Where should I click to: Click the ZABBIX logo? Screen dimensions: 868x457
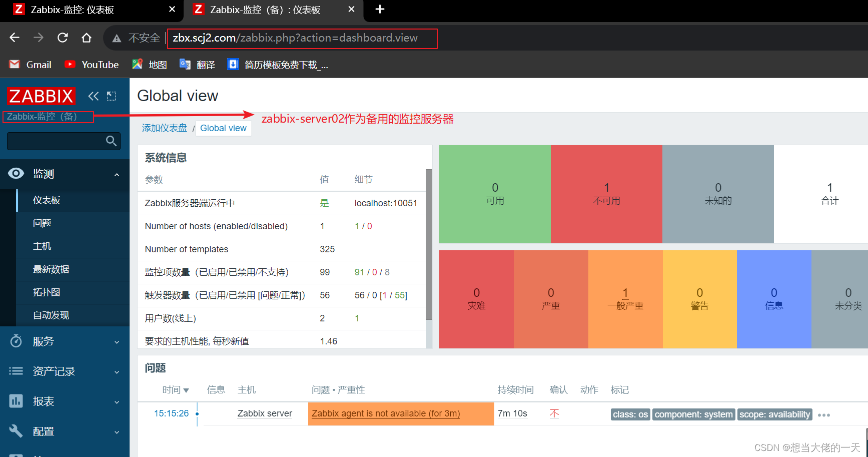point(41,96)
